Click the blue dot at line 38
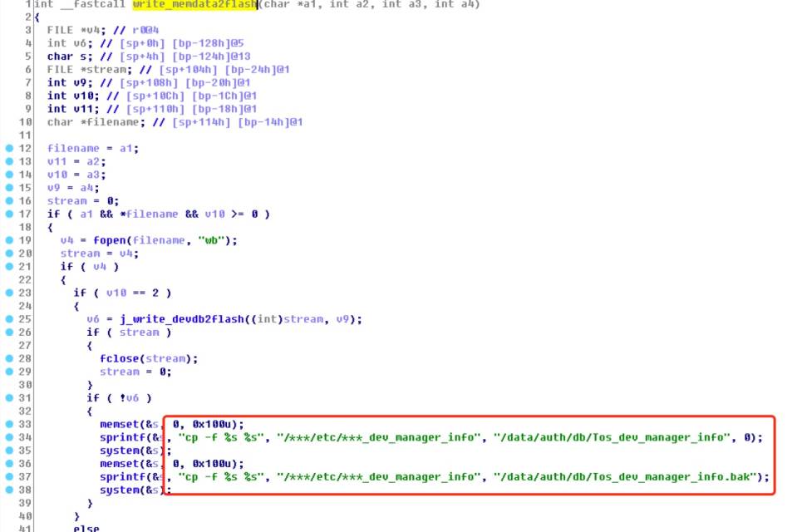 [x=9, y=490]
